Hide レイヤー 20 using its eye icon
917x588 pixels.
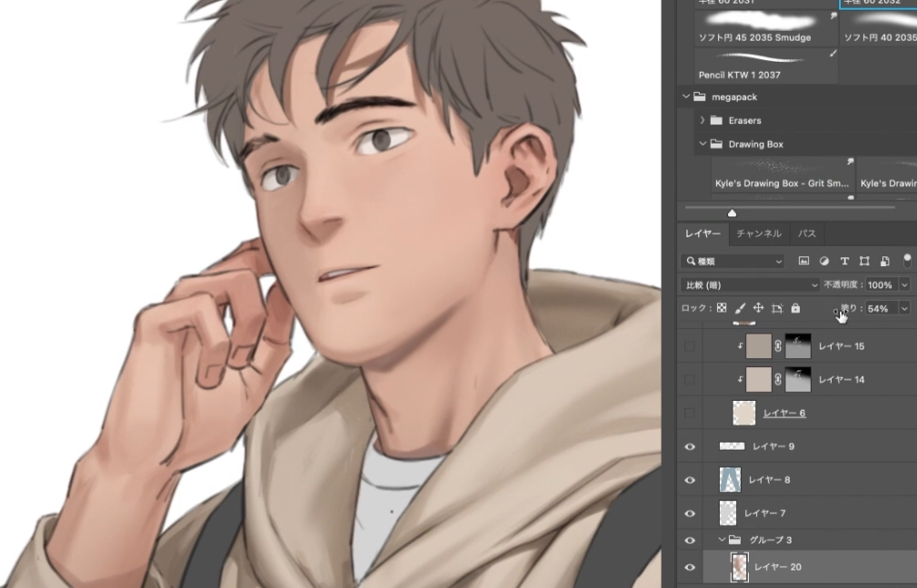tap(690, 567)
